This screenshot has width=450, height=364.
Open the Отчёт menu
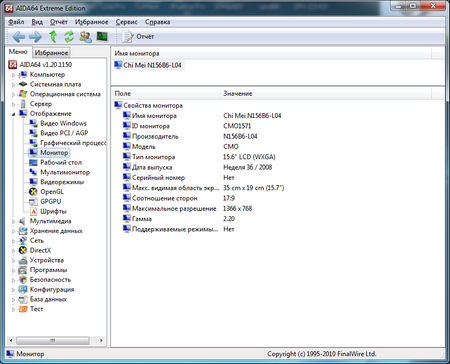59,22
